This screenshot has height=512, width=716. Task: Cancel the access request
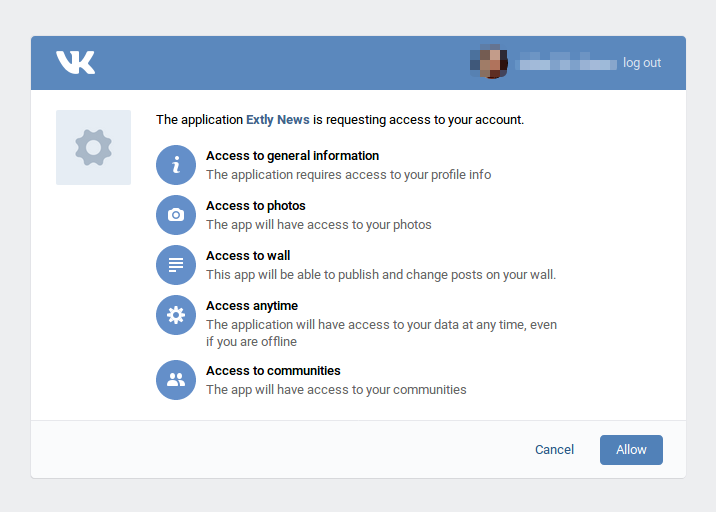(x=554, y=450)
